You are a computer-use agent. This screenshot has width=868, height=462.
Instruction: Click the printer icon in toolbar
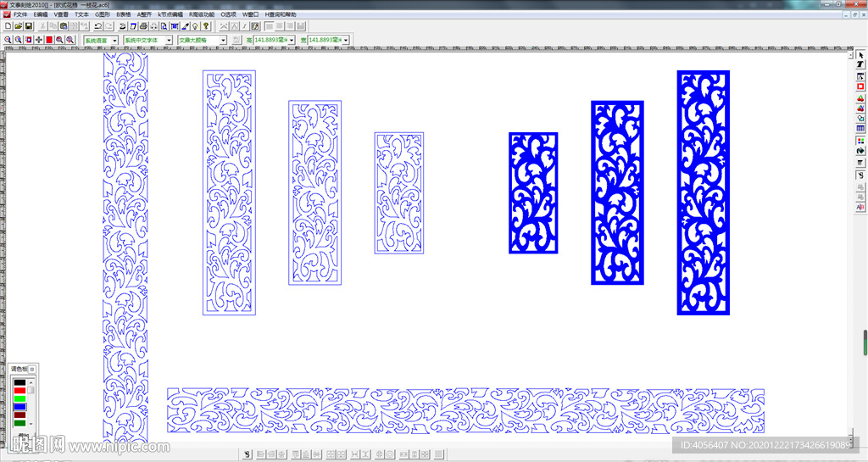click(x=143, y=26)
